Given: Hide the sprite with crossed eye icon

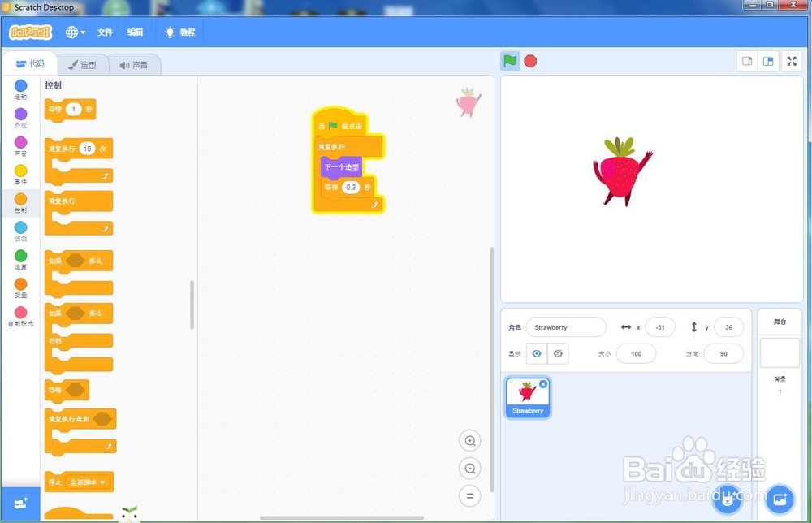Looking at the screenshot, I should click(x=558, y=353).
